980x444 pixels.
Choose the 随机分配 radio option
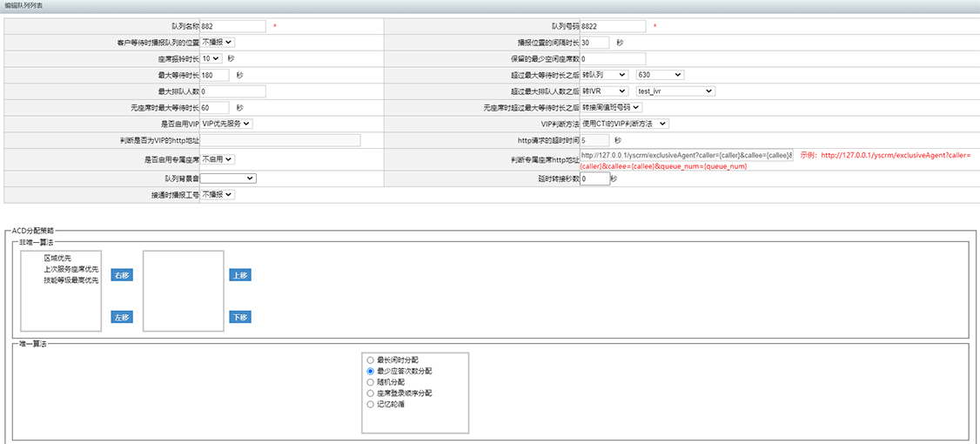[x=371, y=382]
